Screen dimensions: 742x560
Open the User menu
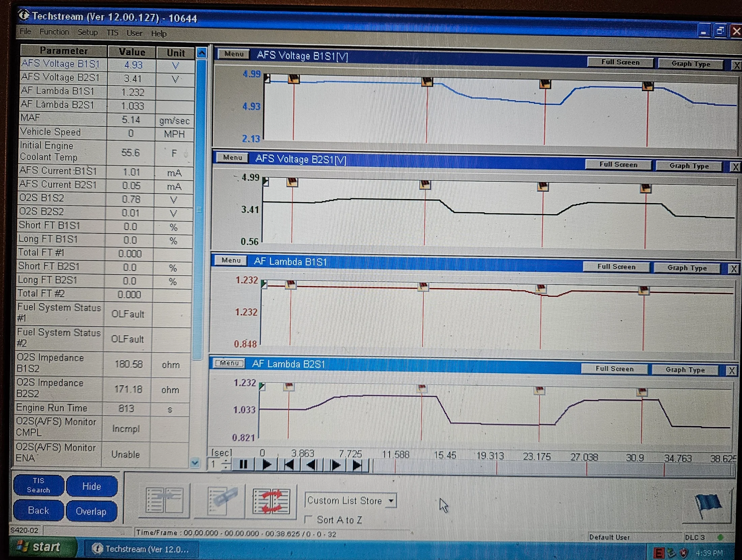point(134,33)
